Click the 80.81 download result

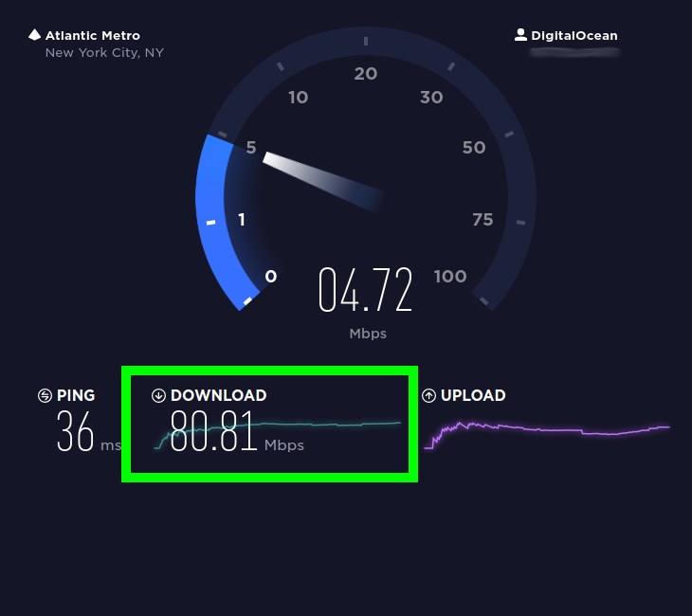pyautogui.click(x=213, y=431)
